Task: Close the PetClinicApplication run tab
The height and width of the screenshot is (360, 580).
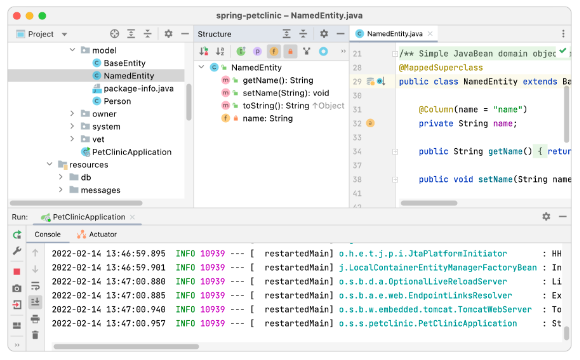Action: [132, 217]
